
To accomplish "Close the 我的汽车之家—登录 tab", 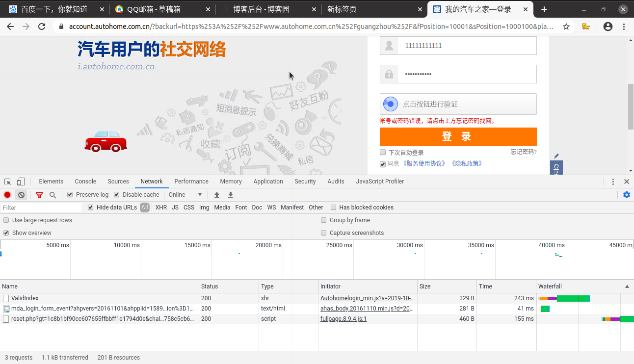I will [x=526, y=9].
